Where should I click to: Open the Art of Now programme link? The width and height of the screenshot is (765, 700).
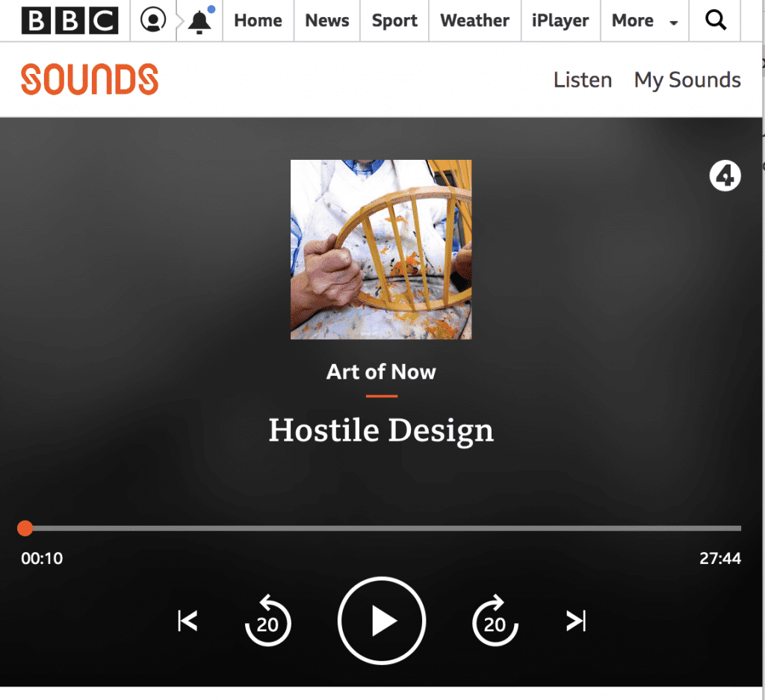381,372
